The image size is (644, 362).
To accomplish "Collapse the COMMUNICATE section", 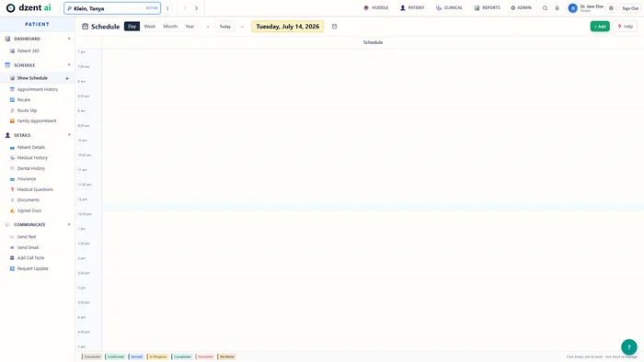I will 69,225.
